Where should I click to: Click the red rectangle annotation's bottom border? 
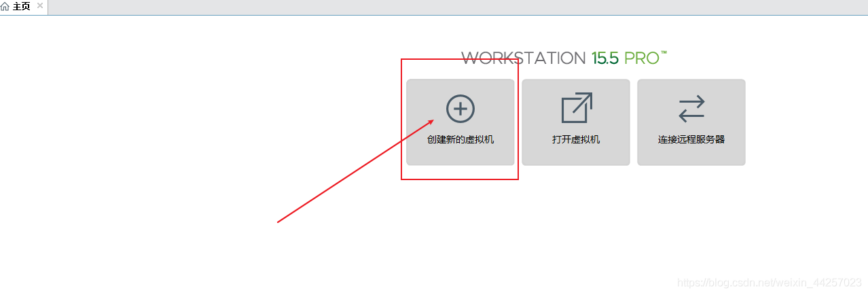(x=460, y=179)
